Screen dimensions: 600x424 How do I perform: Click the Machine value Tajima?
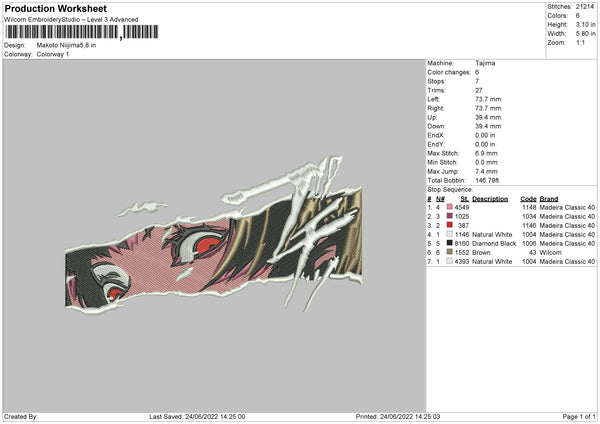[x=485, y=63]
